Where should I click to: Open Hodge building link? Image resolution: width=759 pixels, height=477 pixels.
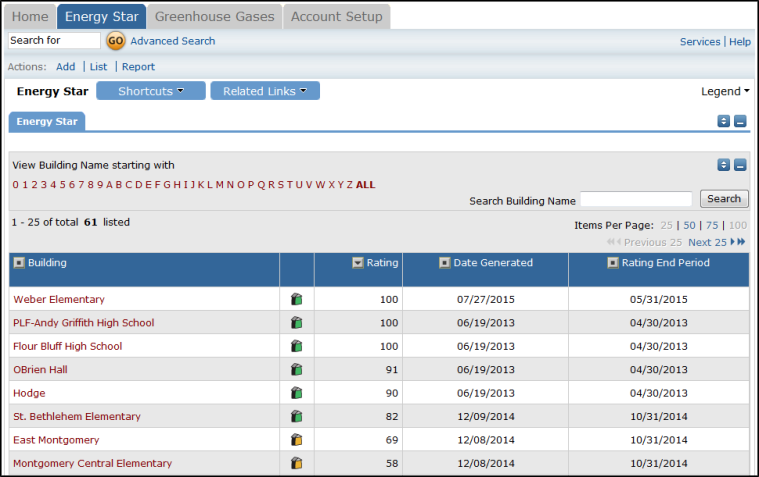(29, 393)
